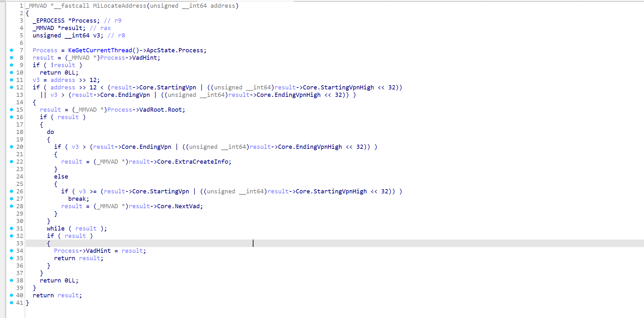Toggle breakpoint dot on line 7
Screen dimensions: 644x318
[x=12, y=50]
